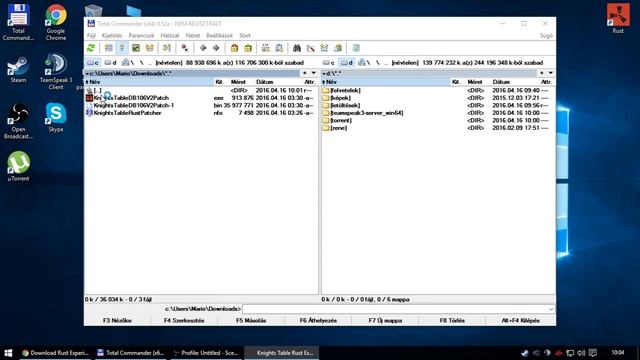Viewport: 640px width, 360px height.
Task: Expand the command line history dropdown
Action: (x=551, y=309)
